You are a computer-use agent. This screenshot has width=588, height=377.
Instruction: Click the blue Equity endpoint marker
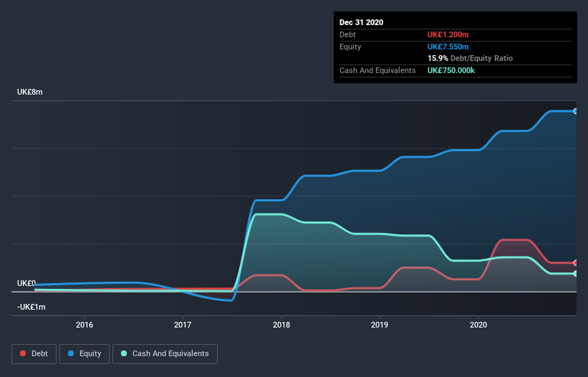coord(575,111)
